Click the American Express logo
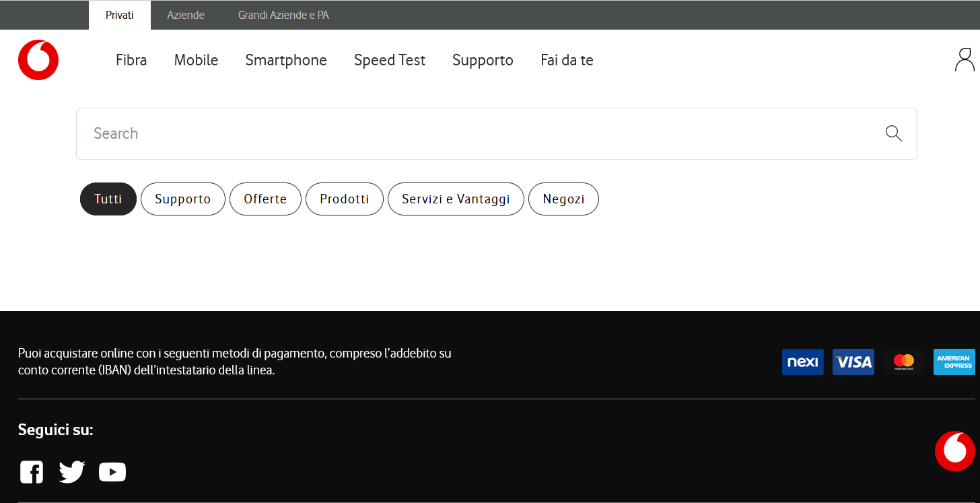This screenshot has height=503, width=980. [954, 362]
